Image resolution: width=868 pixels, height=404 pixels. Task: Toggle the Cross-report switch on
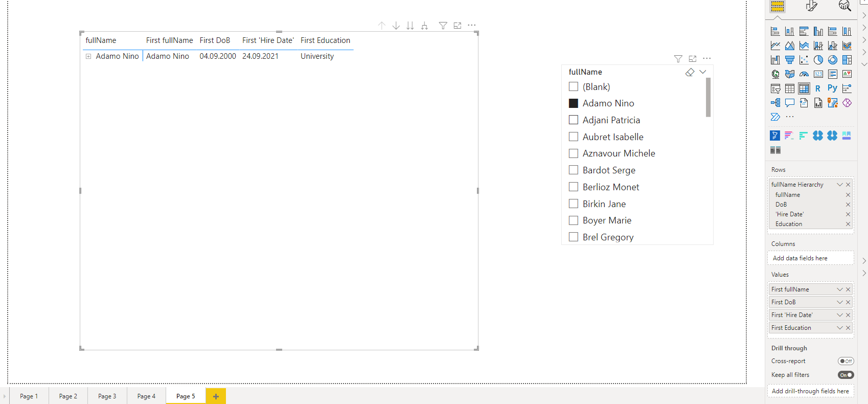846,361
